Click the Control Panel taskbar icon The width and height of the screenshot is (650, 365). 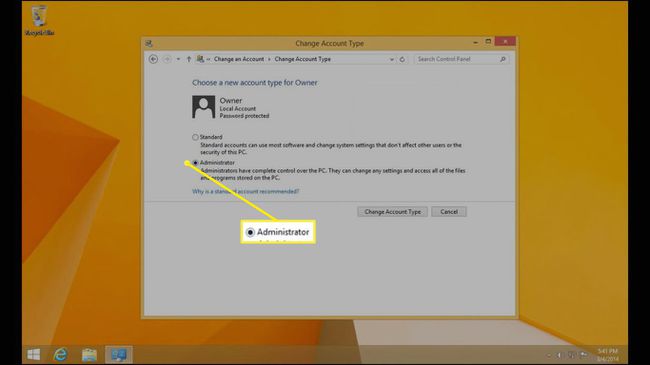tap(119, 355)
